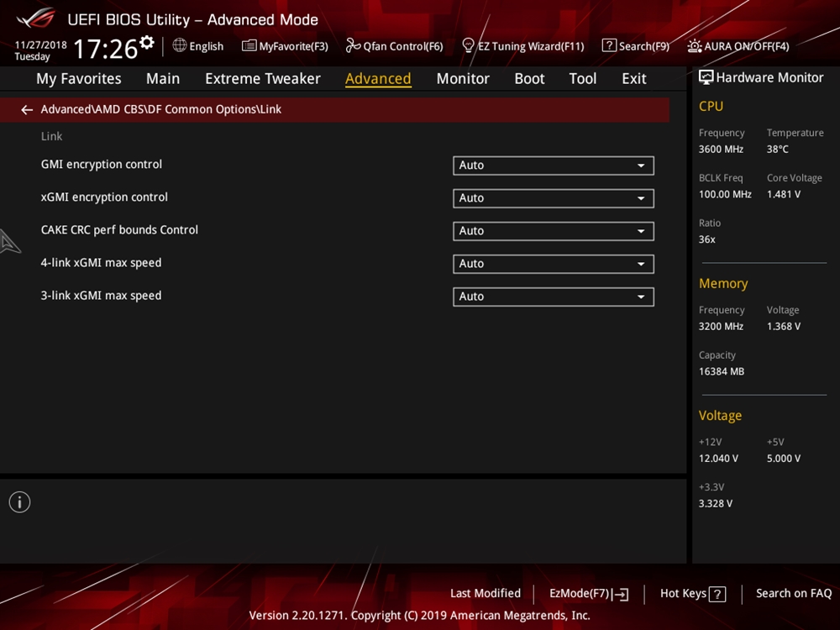This screenshot has height=630, width=840.
Task: Open 3-link xGMI max speed dropdown
Action: pyautogui.click(x=553, y=297)
